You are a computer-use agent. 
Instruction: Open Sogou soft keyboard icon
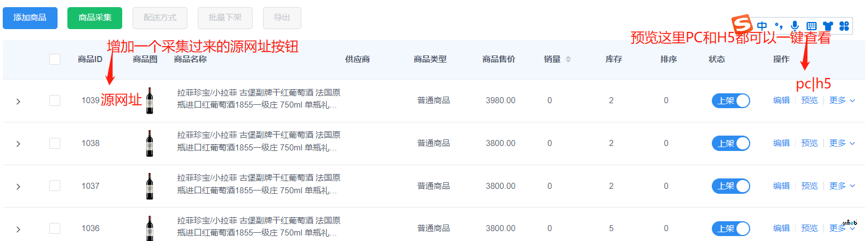[x=812, y=26]
